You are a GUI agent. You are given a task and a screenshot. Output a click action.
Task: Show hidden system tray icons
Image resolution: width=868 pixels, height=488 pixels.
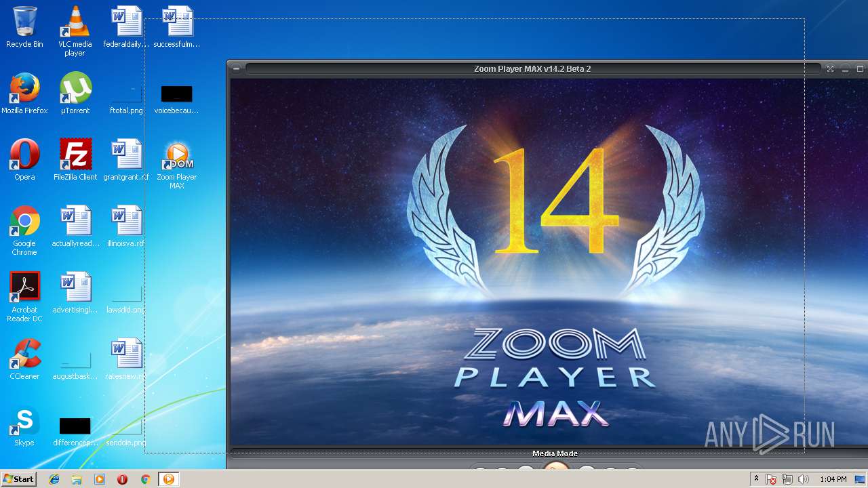click(757, 479)
